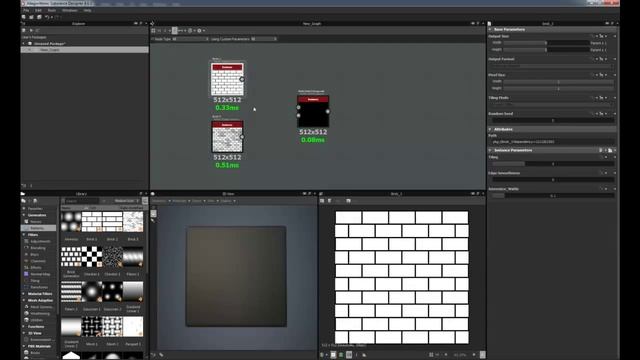Select the Checker 1 thumbnail in Library
This screenshot has width=640, height=360.
pos(92,257)
